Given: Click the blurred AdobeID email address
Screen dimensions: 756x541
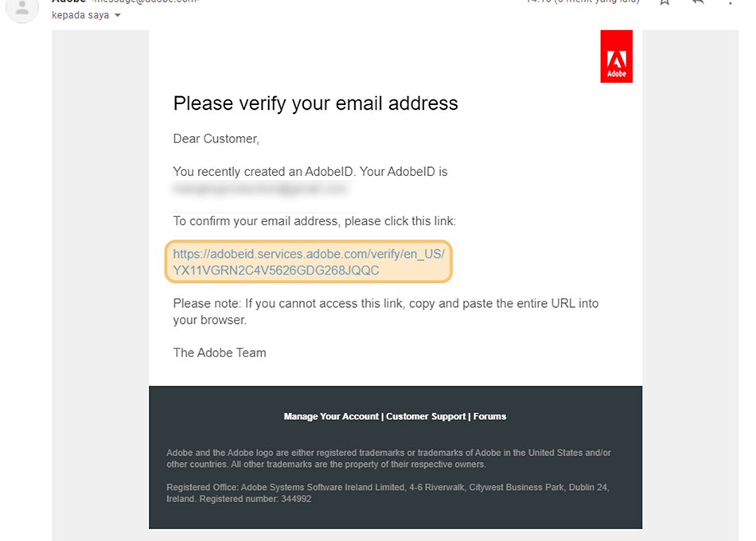Looking at the screenshot, I should point(260,189).
